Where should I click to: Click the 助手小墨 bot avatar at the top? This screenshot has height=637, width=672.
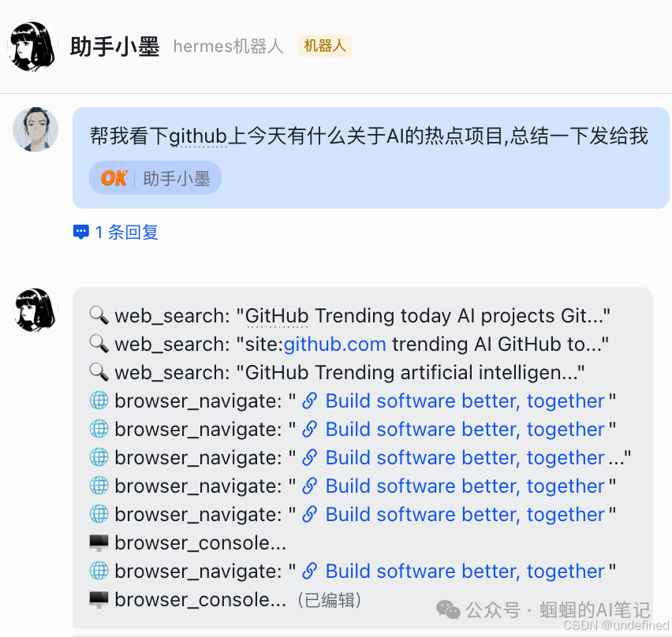click(33, 46)
